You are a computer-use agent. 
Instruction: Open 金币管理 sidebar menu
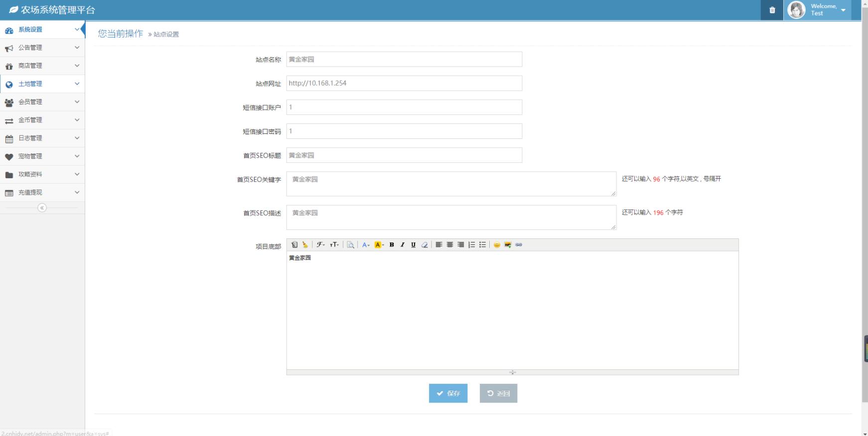tap(42, 120)
